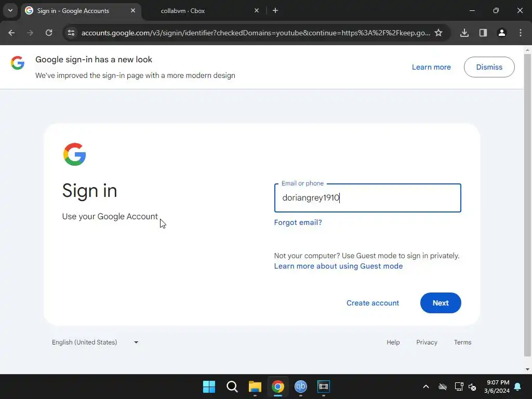The image size is (532, 399).
Task: Click Learn more in the banner
Action: pos(431,67)
